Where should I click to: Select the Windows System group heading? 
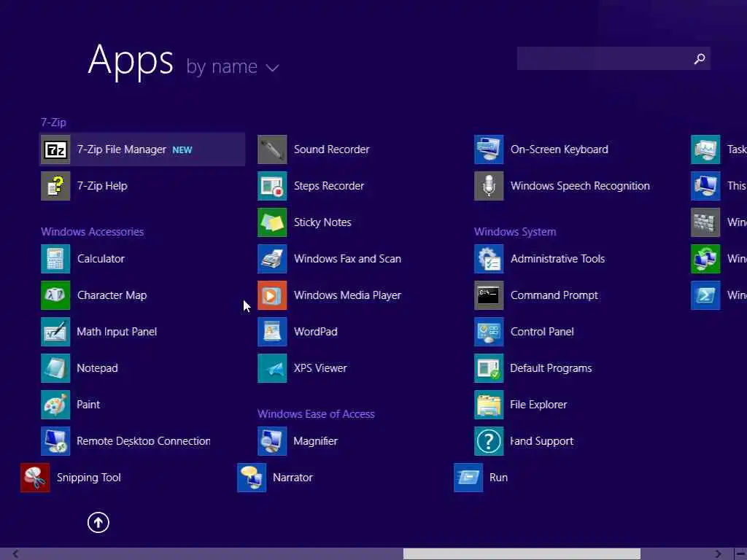coord(515,232)
